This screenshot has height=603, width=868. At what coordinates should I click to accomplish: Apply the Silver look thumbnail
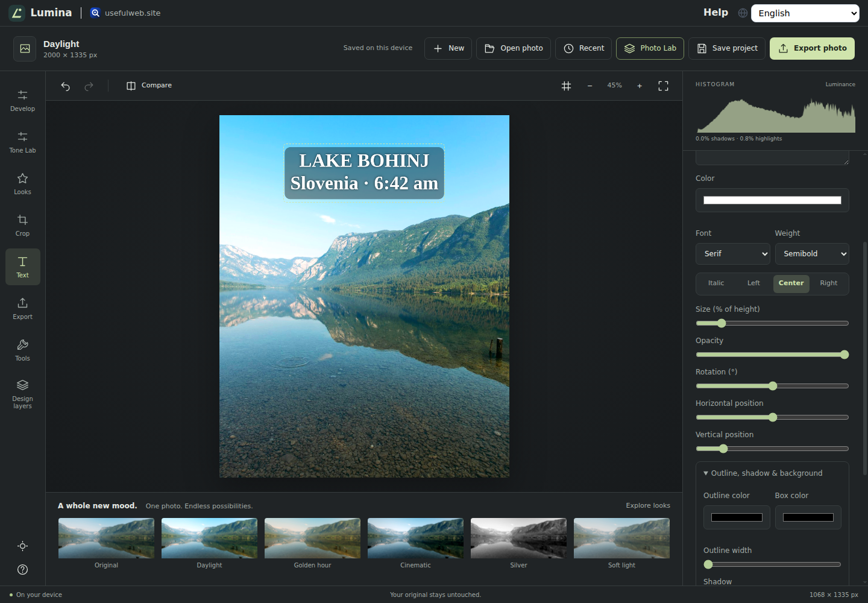tap(518, 544)
